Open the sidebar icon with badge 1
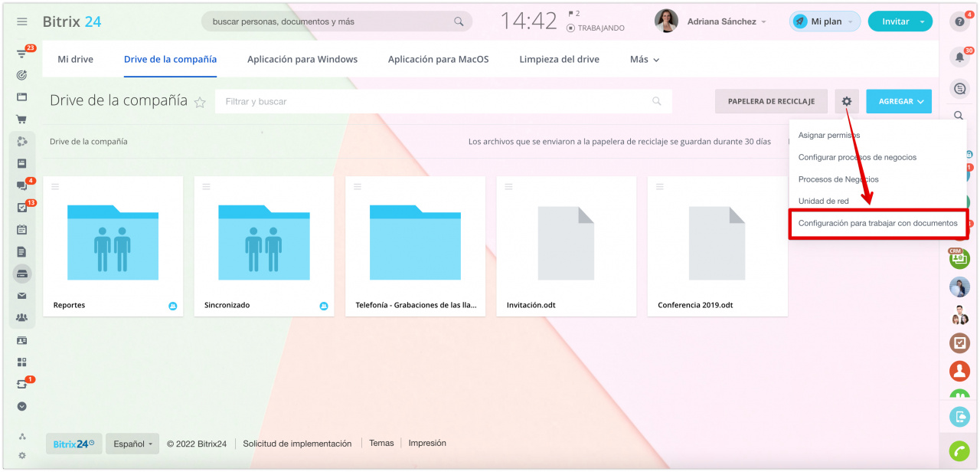Viewport: 980px width, 472px height. pos(22,384)
